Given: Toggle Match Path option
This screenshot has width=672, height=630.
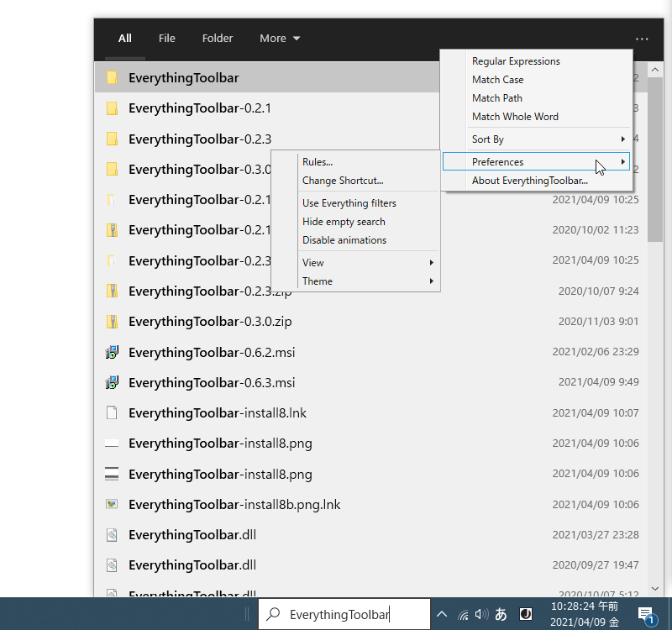Looking at the screenshot, I should tap(538, 98).
